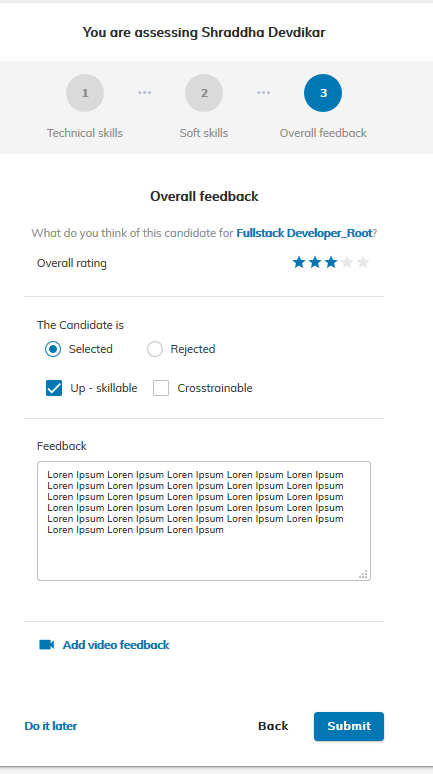The width and height of the screenshot is (433, 774).
Task: Click Add video feedback link
Action: coord(116,645)
